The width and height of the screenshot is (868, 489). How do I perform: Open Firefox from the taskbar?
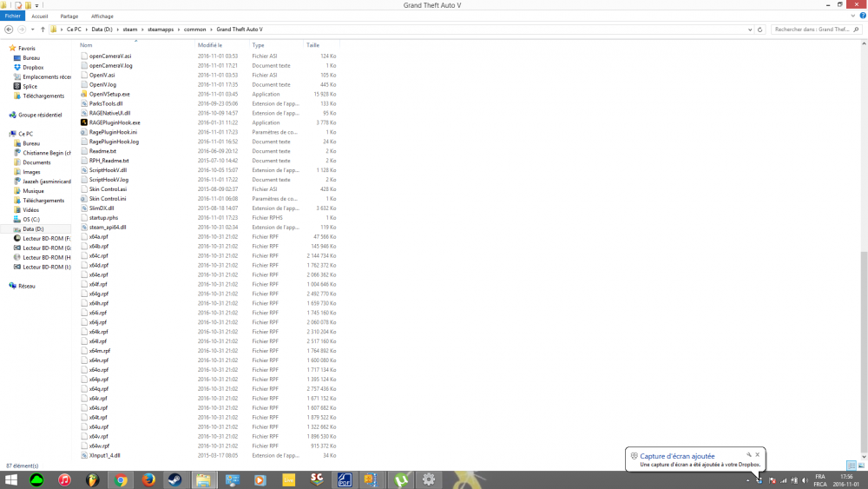[148, 479]
